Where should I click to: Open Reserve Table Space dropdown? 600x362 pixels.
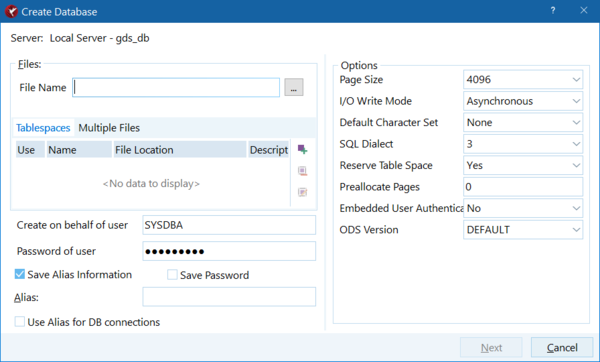[576, 165]
